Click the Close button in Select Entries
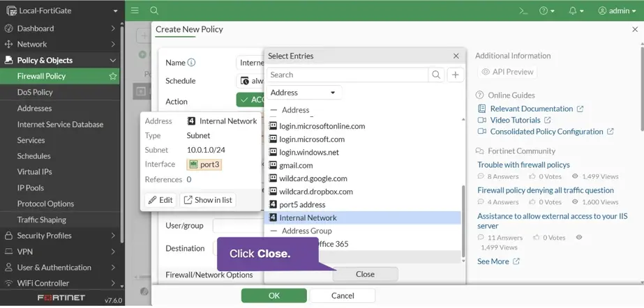The width and height of the screenshot is (644, 308). click(365, 275)
